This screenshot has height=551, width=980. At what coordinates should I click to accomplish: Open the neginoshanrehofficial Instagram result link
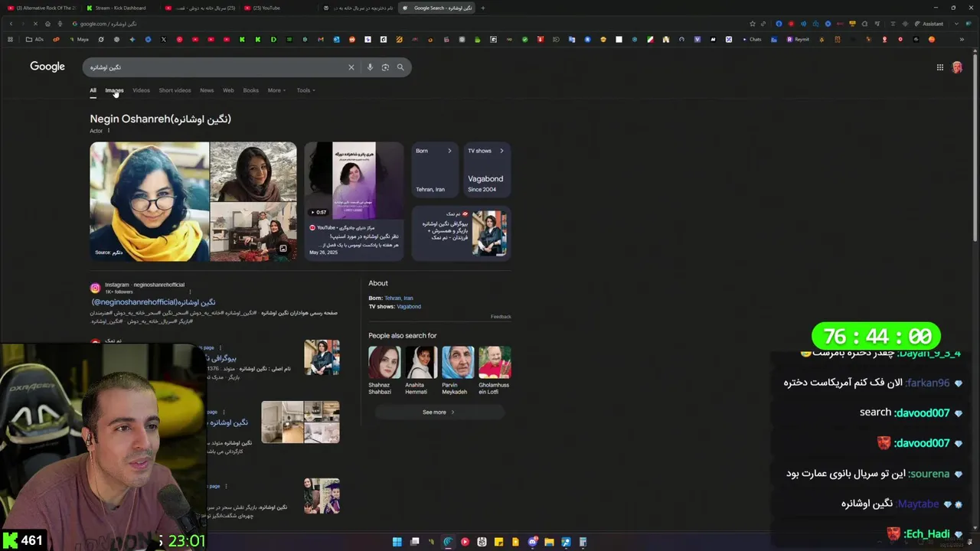tap(153, 302)
